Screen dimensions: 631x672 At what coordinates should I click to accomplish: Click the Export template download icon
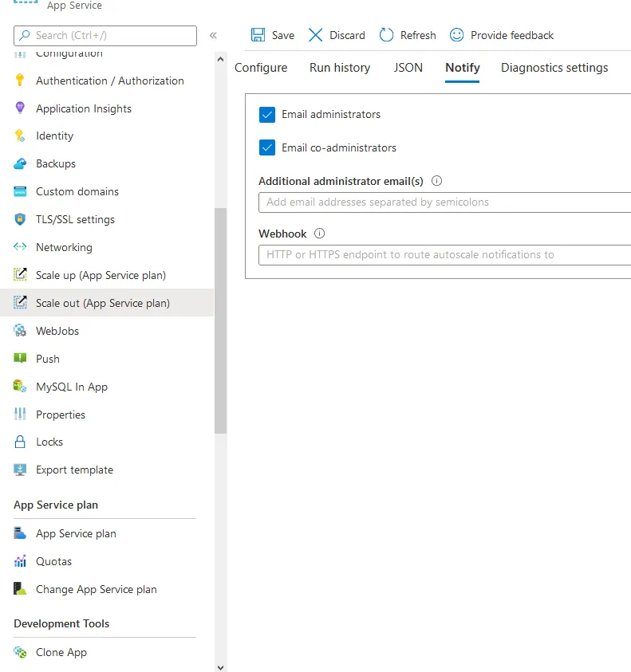[20, 470]
